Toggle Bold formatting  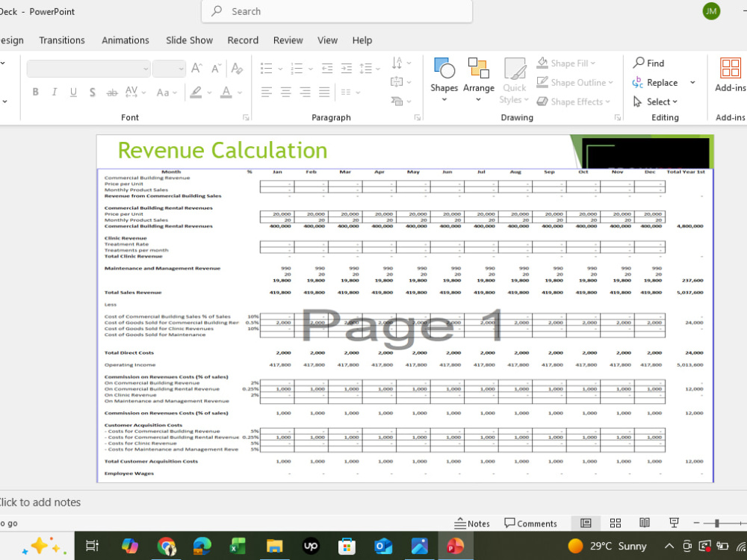35,92
